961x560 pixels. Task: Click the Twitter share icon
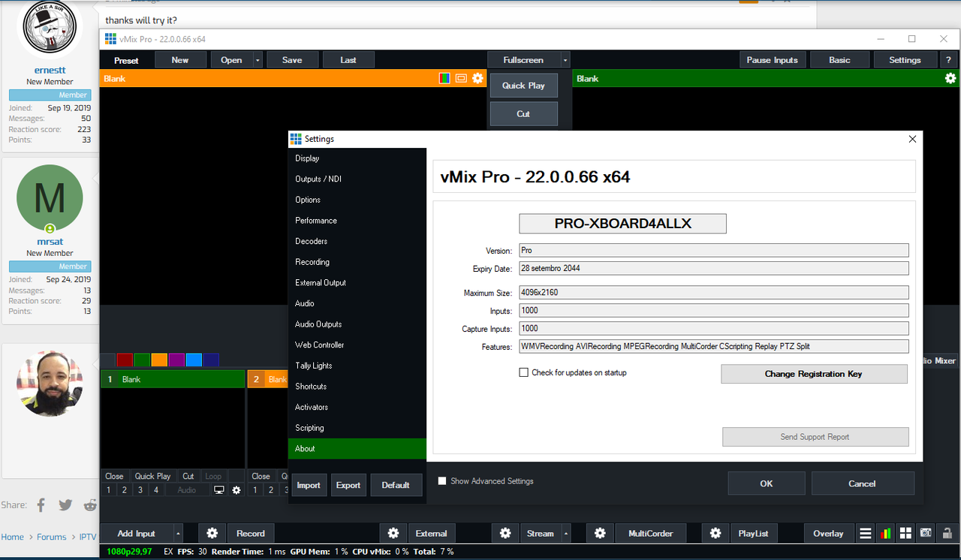[65, 505]
